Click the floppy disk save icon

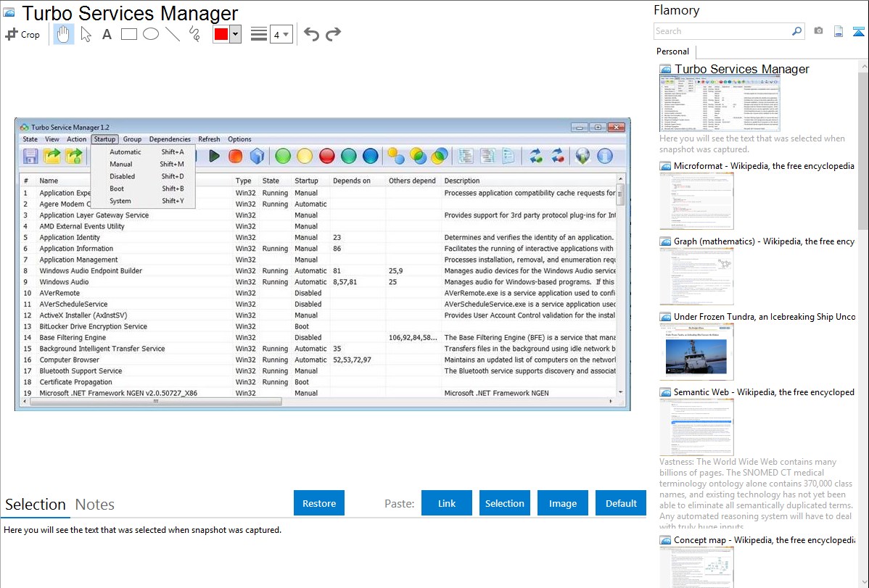(30, 157)
